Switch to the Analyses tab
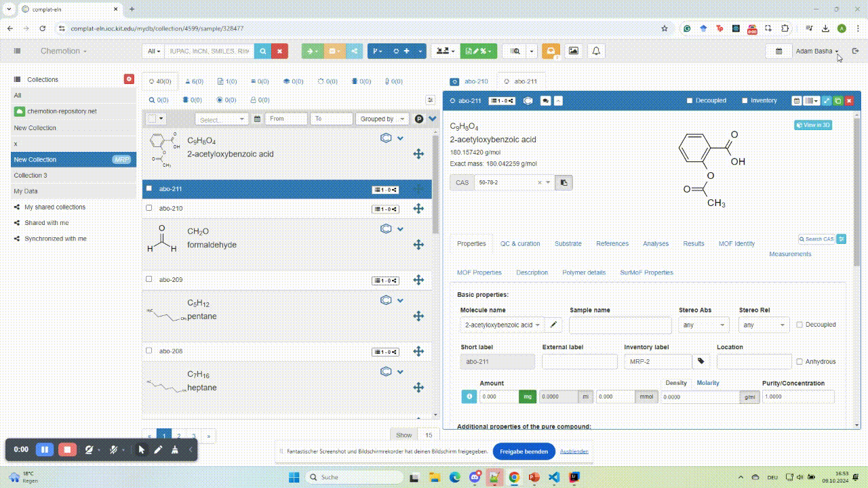The width and height of the screenshot is (868, 488). pyautogui.click(x=655, y=243)
